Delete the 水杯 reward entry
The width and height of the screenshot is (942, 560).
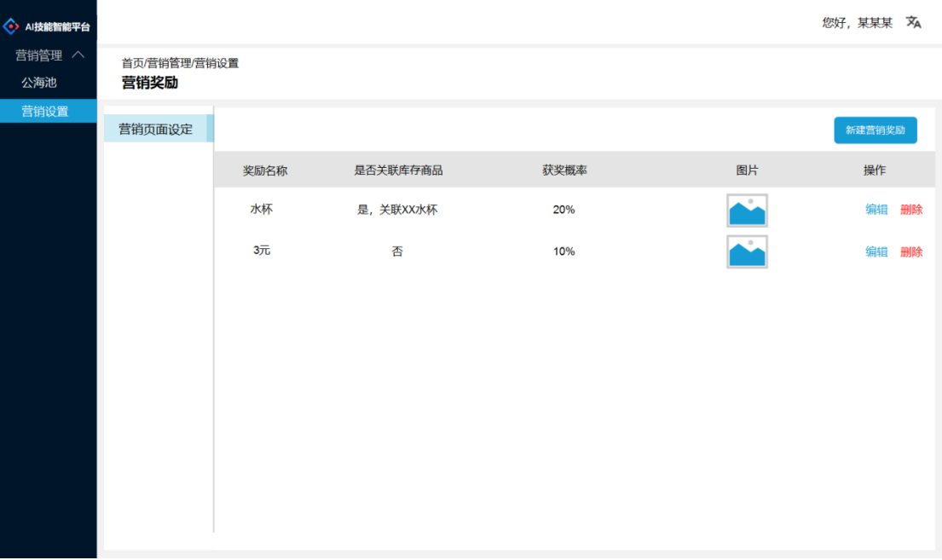pos(910,209)
